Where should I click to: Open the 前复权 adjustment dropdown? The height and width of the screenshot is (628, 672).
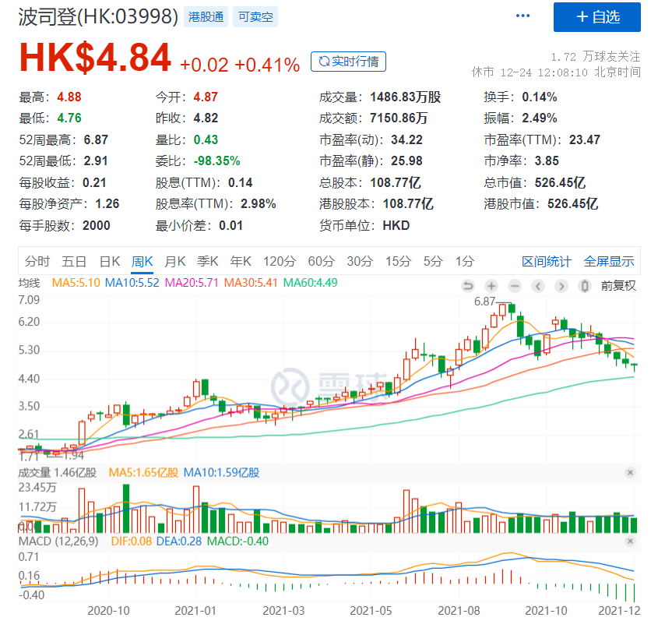click(x=618, y=286)
